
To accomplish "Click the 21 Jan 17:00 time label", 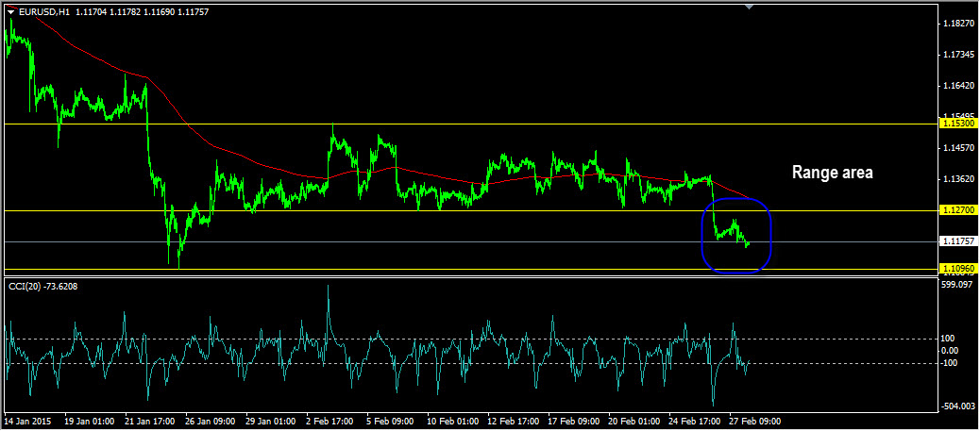I will (149, 421).
